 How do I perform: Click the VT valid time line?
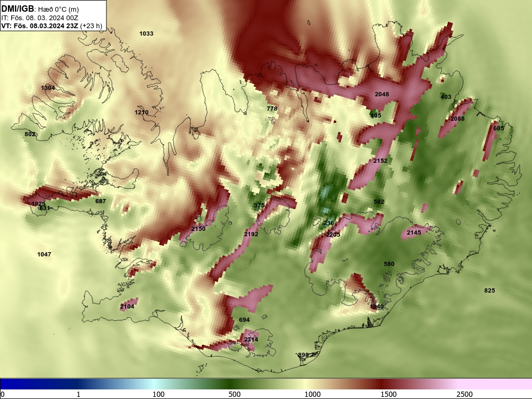click(52, 26)
